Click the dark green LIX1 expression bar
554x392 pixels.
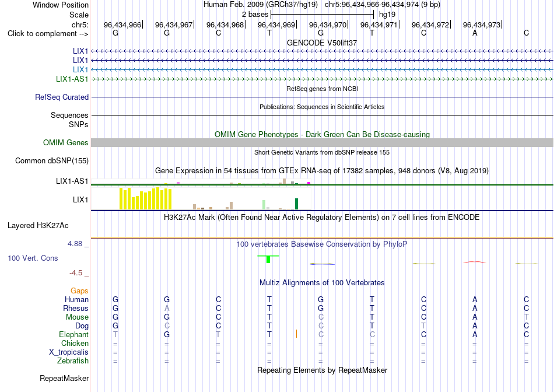tap(296, 204)
